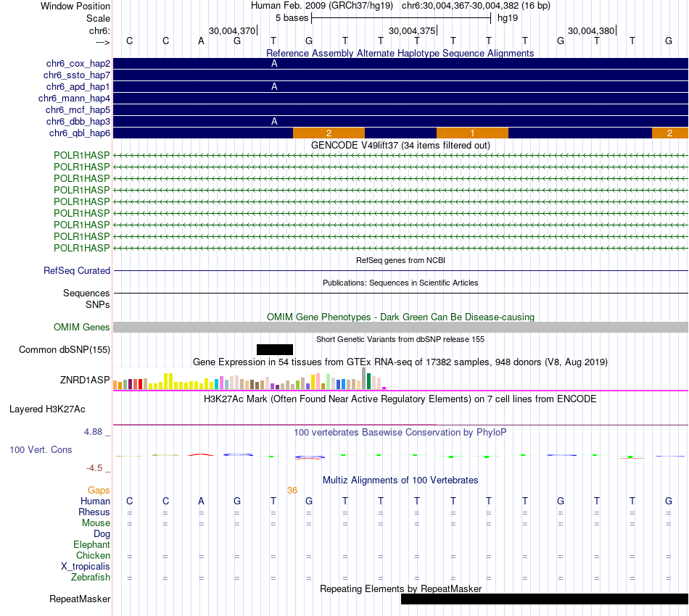
Task: Click the chr6_dbb_hap3 track label
Action: pyautogui.click(x=78, y=121)
